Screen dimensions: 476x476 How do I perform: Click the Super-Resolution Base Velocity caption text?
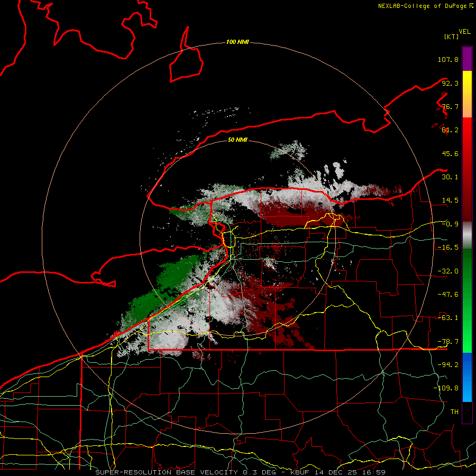(241, 472)
